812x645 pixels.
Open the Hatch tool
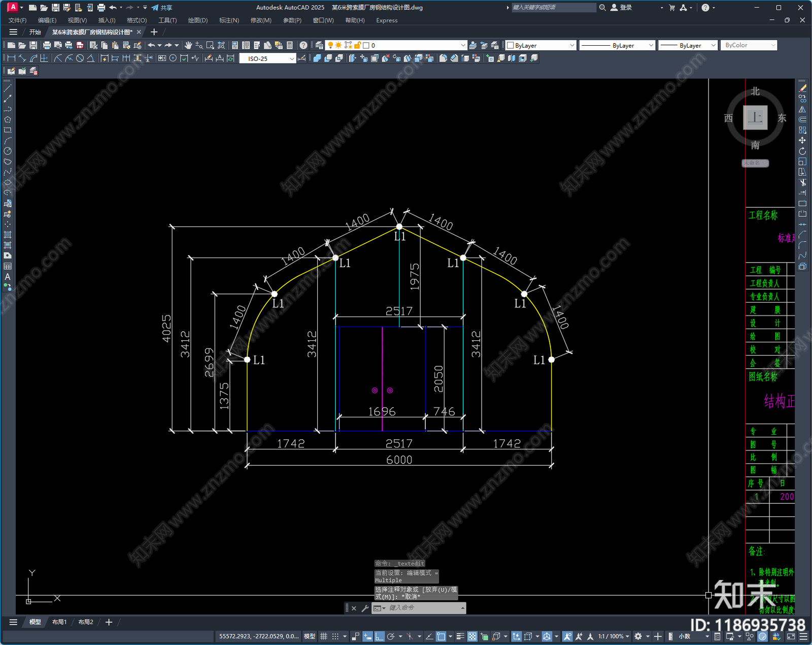pyautogui.click(x=8, y=235)
